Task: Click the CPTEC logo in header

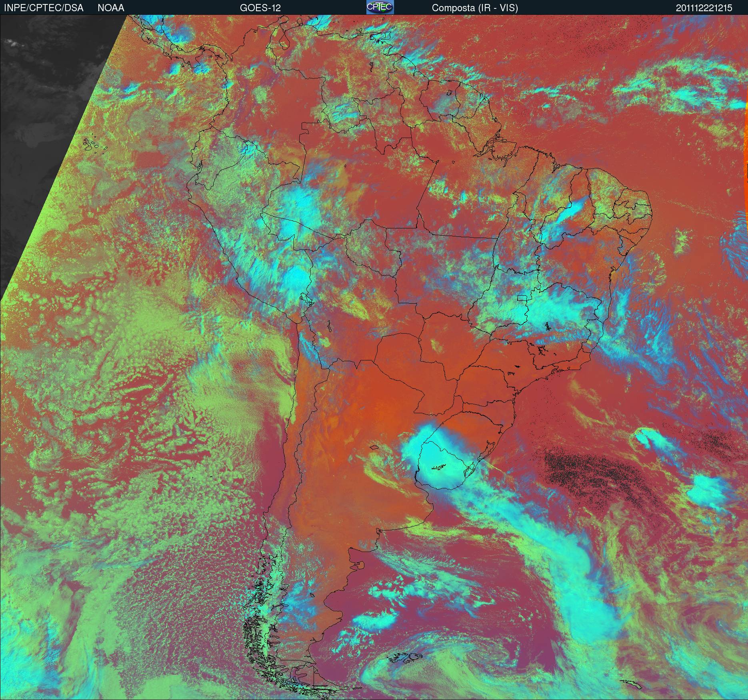Action: coord(380,7)
